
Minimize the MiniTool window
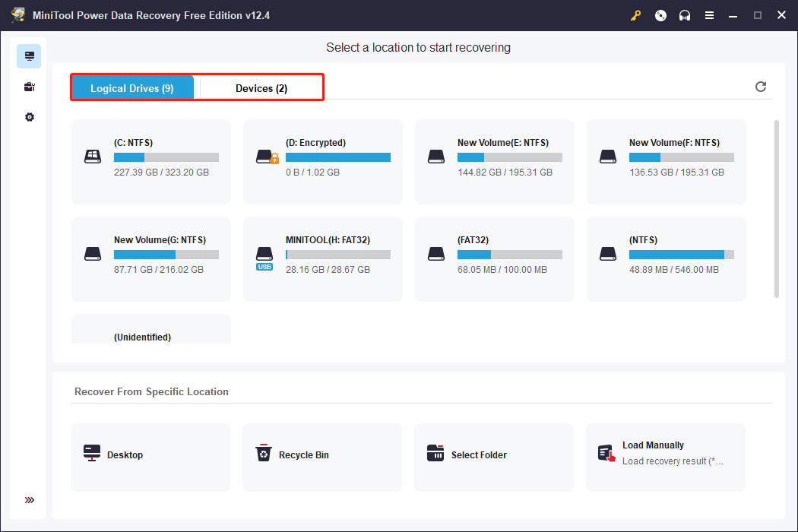tap(733, 15)
